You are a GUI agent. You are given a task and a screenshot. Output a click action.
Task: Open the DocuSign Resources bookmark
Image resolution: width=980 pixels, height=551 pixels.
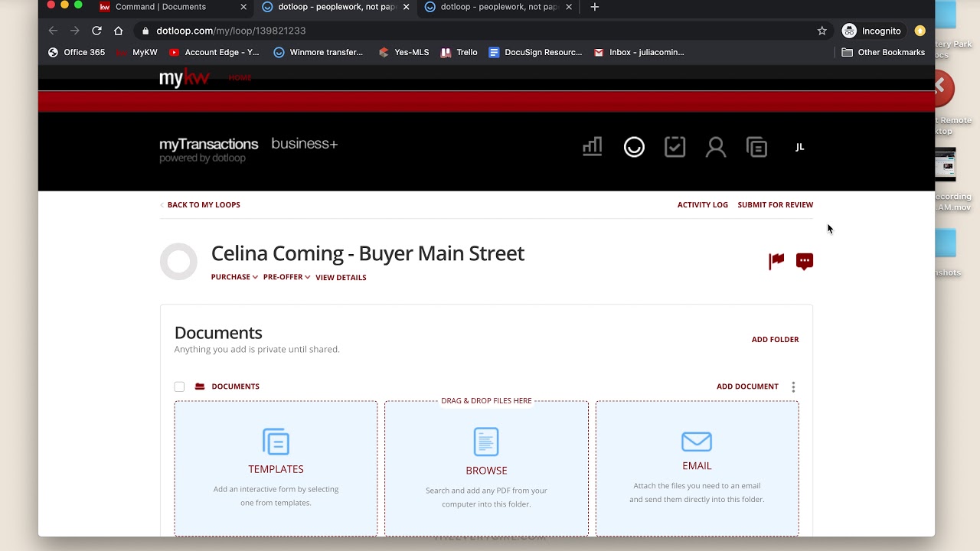point(535,52)
